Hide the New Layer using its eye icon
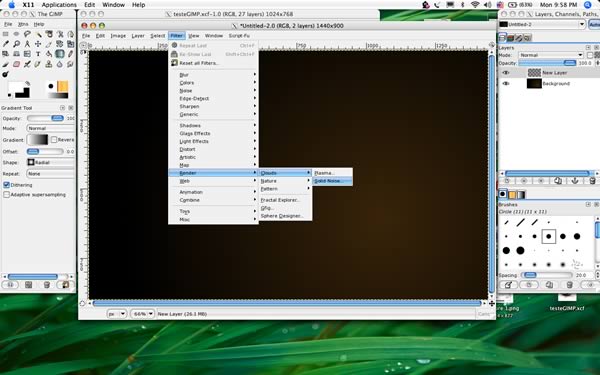The width and height of the screenshot is (600, 375). pyautogui.click(x=506, y=73)
